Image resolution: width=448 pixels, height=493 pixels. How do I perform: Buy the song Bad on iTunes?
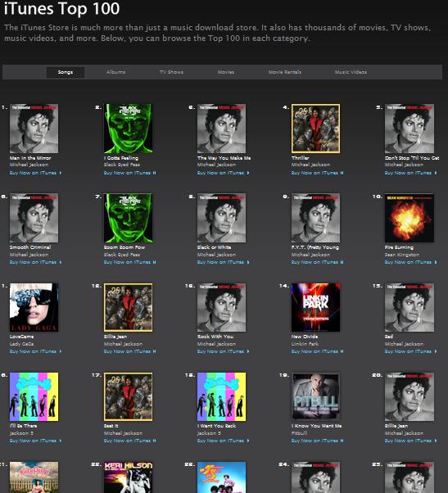pyautogui.click(x=411, y=351)
